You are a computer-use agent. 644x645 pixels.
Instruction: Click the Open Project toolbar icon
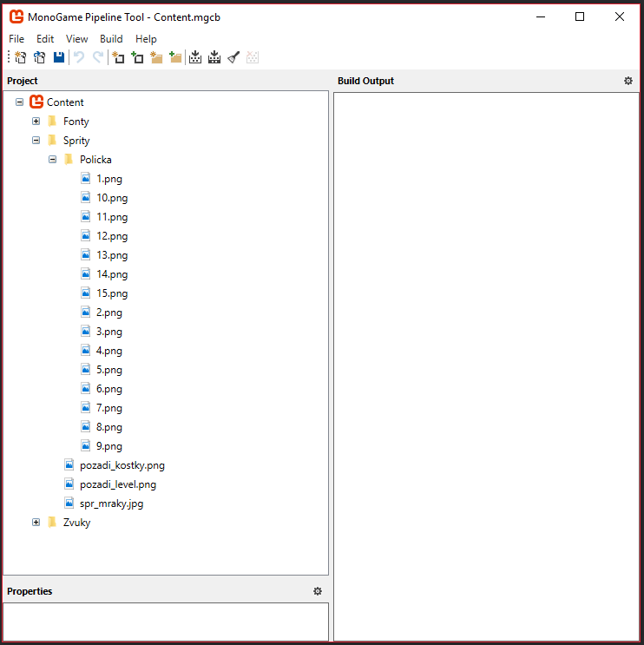click(39, 57)
